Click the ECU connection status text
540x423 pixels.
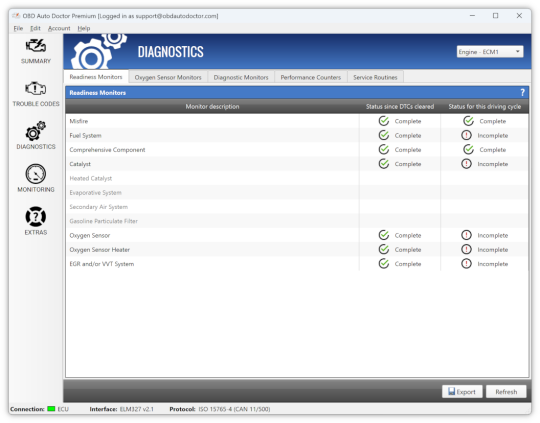click(63, 409)
